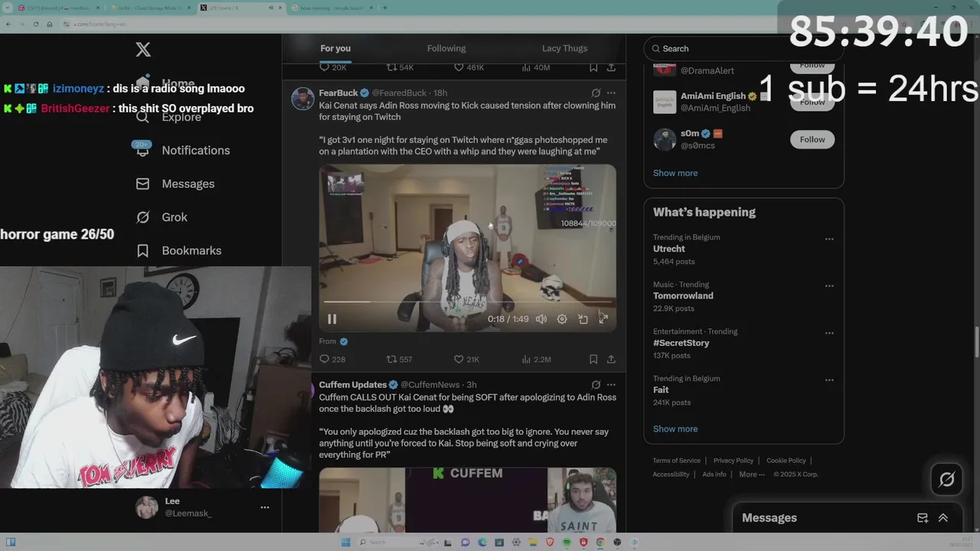Open OBS Studio from the taskbar

[x=617, y=543]
